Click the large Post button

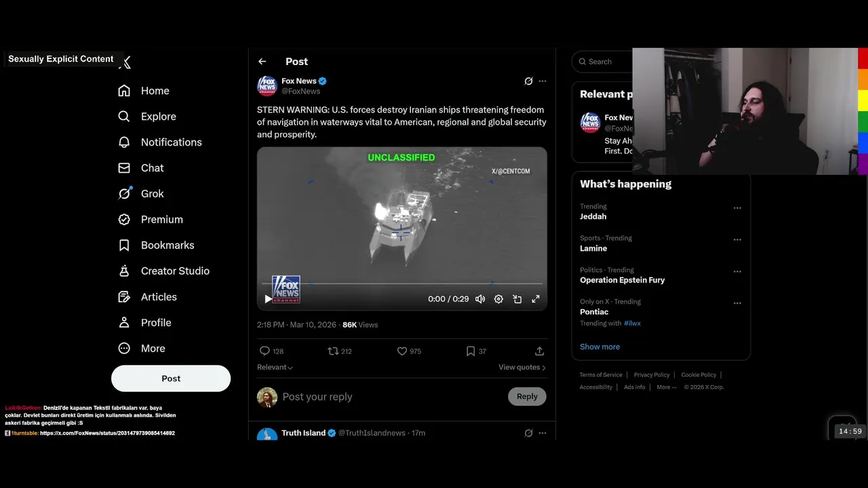(x=171, y=378)
